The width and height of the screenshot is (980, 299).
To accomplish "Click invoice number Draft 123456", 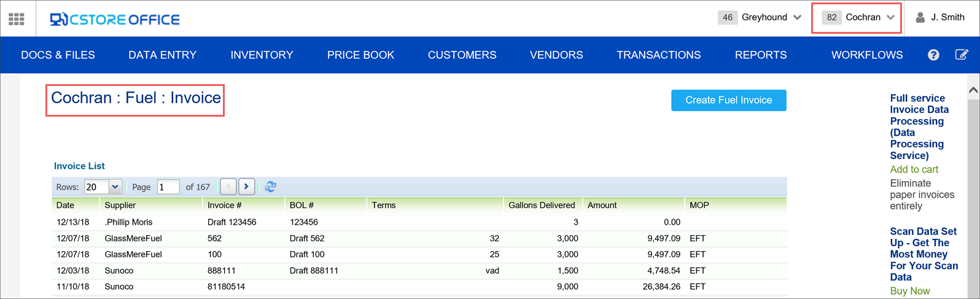I will coord(231,222).
